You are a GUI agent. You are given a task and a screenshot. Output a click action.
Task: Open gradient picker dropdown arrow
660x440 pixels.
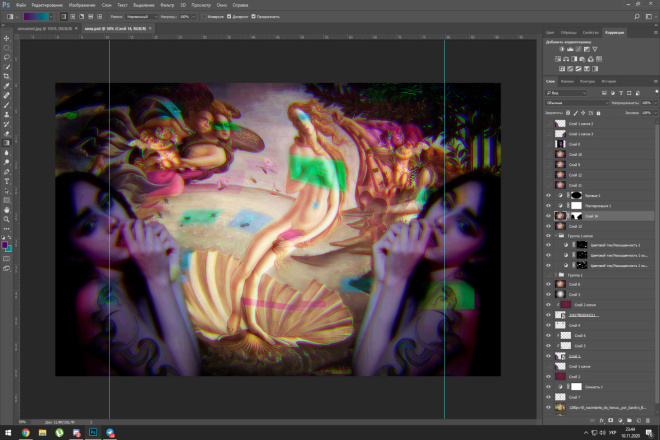51,17
